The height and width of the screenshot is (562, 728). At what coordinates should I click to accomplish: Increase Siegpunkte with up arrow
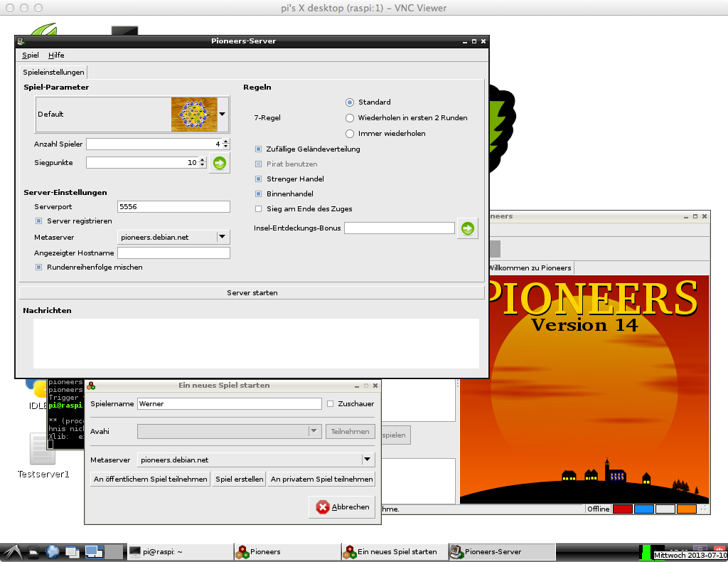click(203, 160)
